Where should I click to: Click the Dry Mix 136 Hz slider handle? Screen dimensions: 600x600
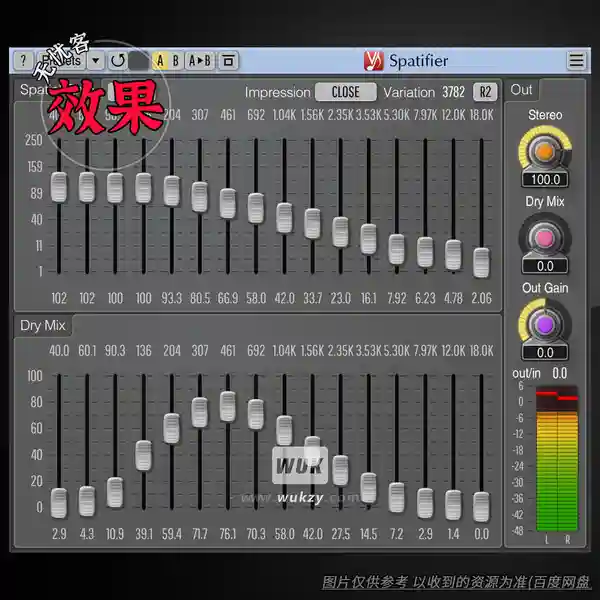click(143, 455)
